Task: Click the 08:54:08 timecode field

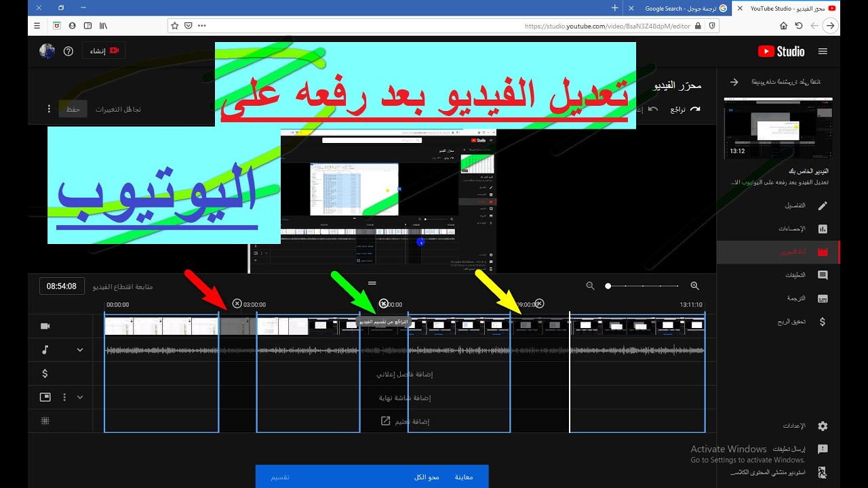Action: [x=62, y=286]
